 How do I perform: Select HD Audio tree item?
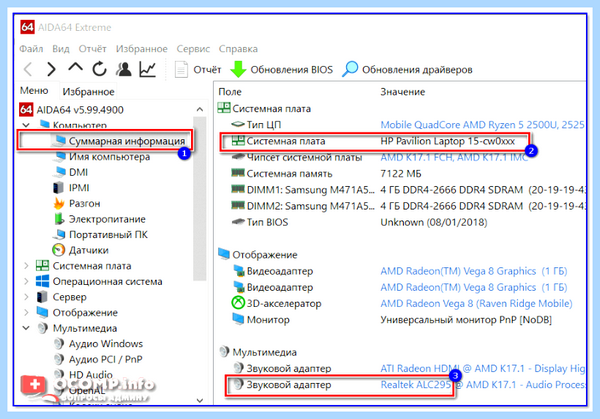[91, 375]
